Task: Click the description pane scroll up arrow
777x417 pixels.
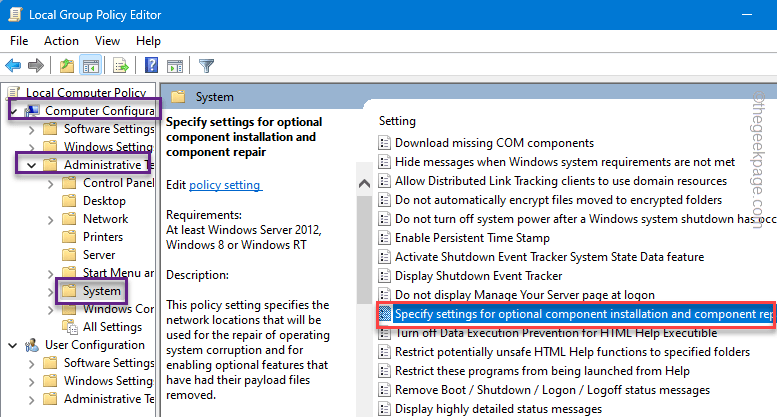Action: coord(364,184)
